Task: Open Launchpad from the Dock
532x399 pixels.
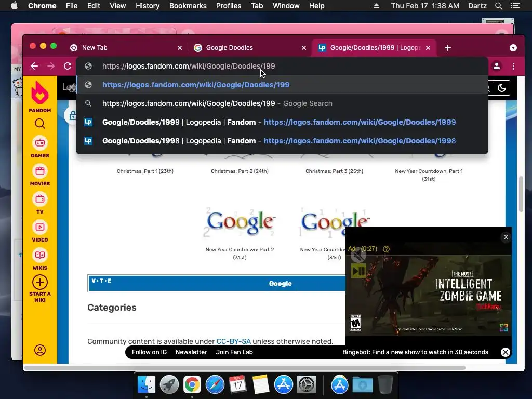Action: [x=169, y=385]
